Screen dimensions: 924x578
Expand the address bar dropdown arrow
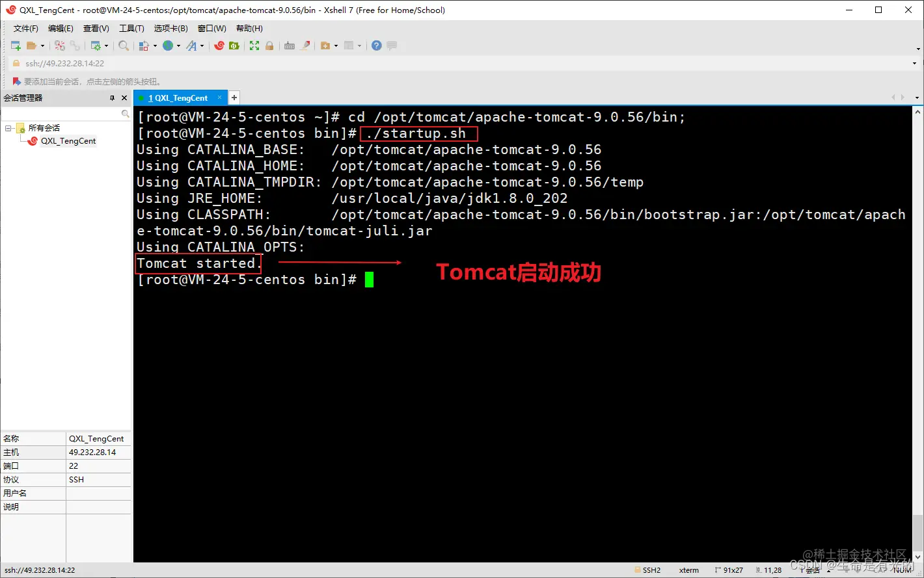tap(916, 64)
